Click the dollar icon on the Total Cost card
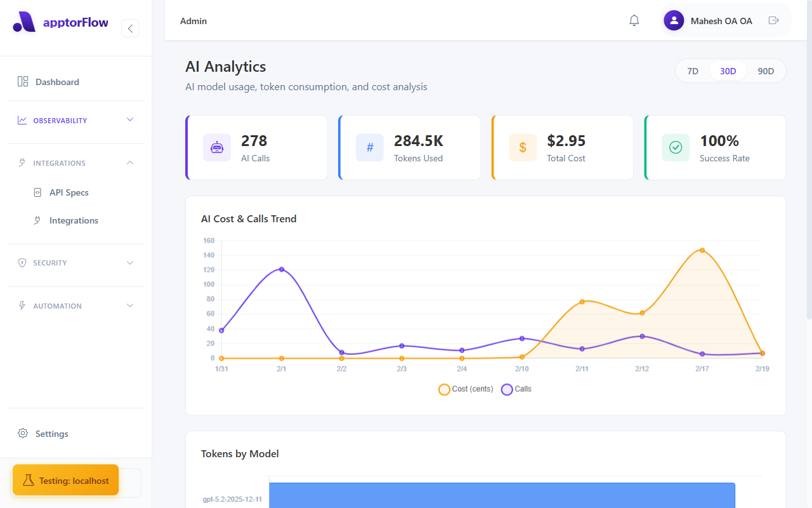Viewport: 812px width, 508px height. 523,147
